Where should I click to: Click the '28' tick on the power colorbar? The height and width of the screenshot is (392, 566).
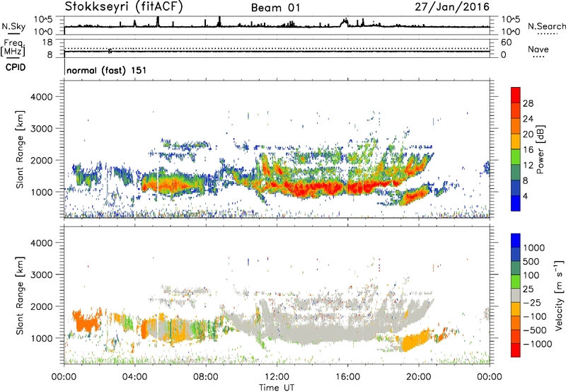coord(528,103)
